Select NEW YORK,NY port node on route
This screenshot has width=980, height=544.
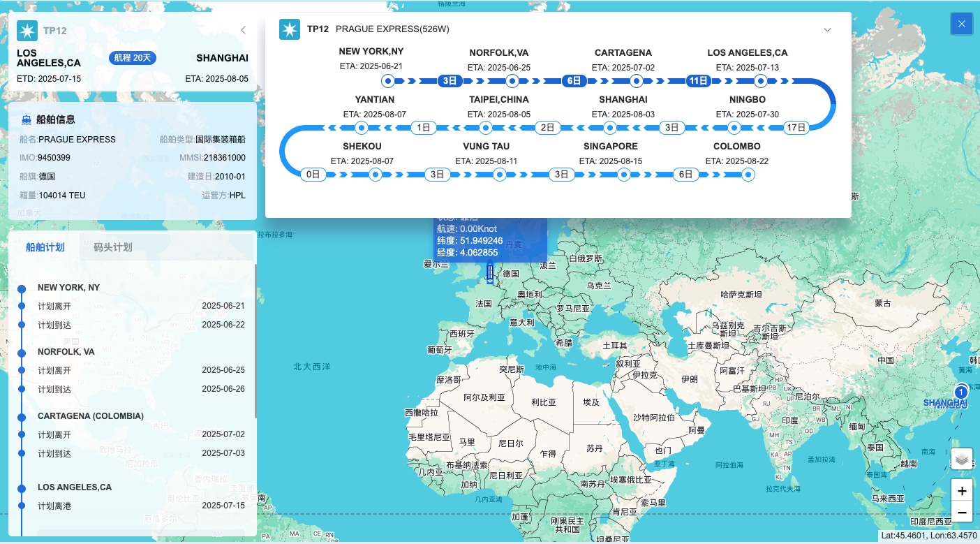pos(388,81)
